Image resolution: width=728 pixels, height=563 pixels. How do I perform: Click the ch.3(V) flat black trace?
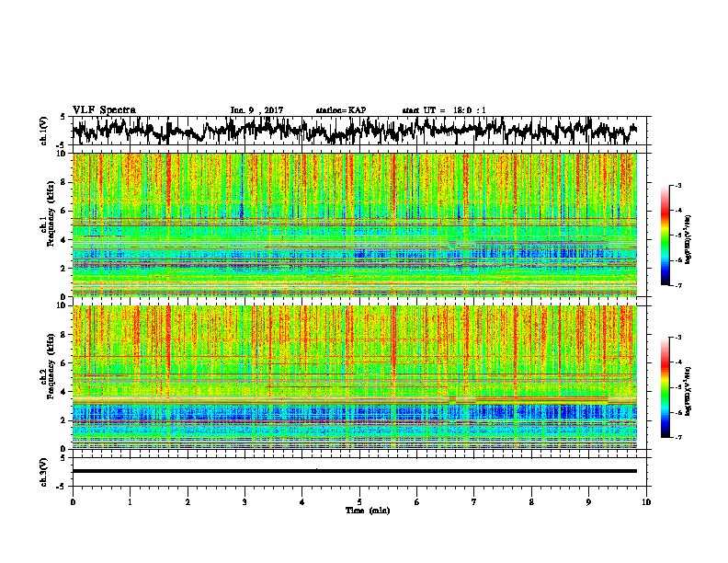pos(355,471)
